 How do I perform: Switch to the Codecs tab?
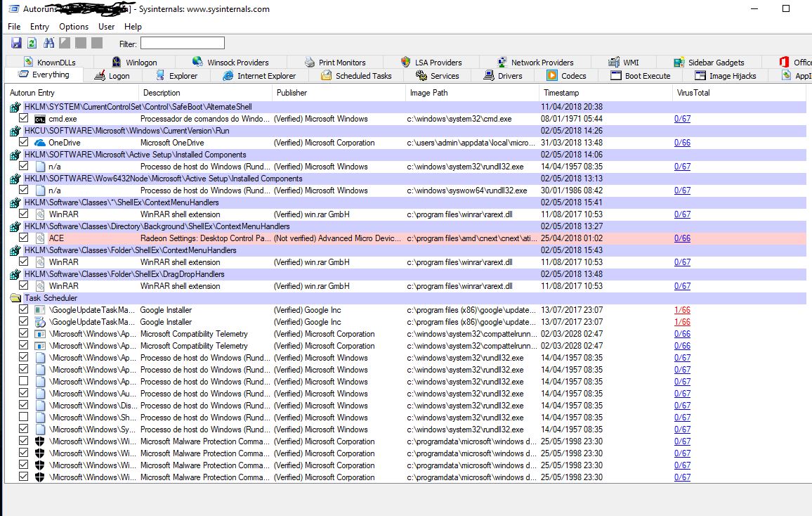[x=567, y=76]
